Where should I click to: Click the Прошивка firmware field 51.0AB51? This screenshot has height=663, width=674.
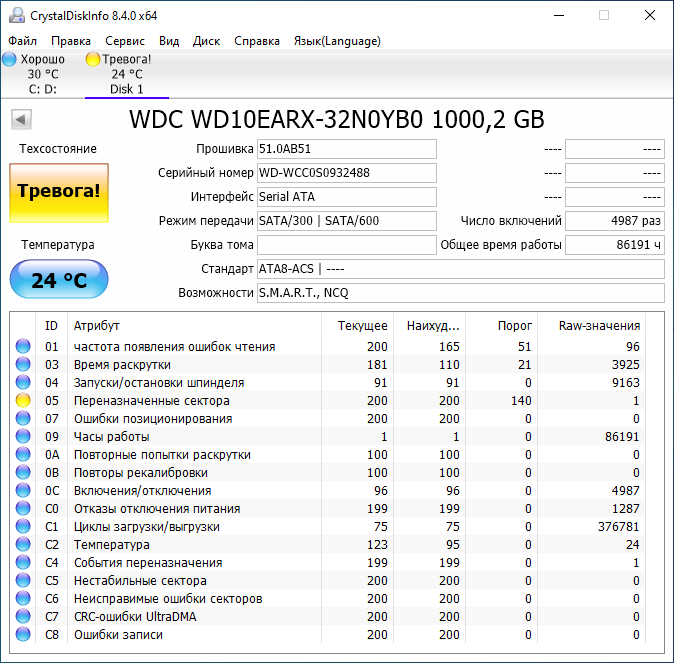346,149
